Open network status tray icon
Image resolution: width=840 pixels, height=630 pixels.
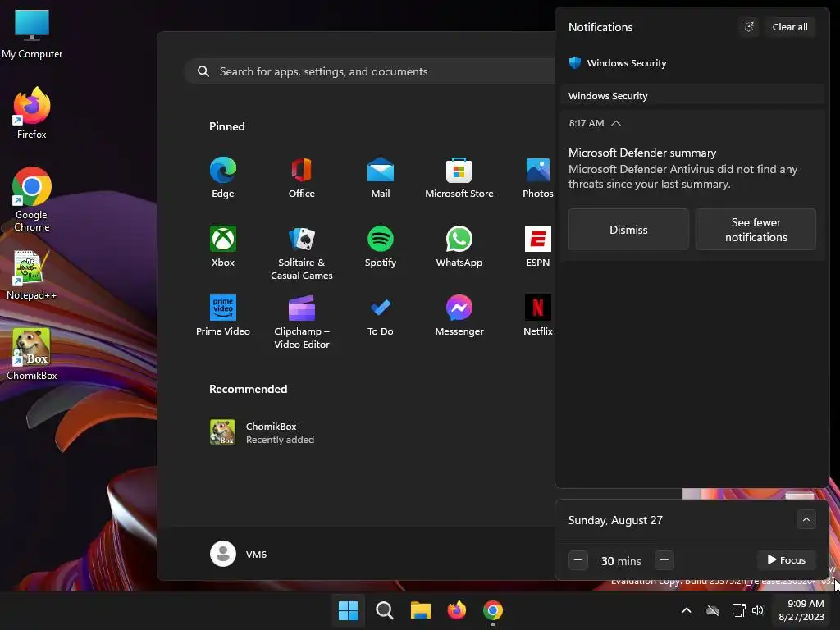coord(739,610)
